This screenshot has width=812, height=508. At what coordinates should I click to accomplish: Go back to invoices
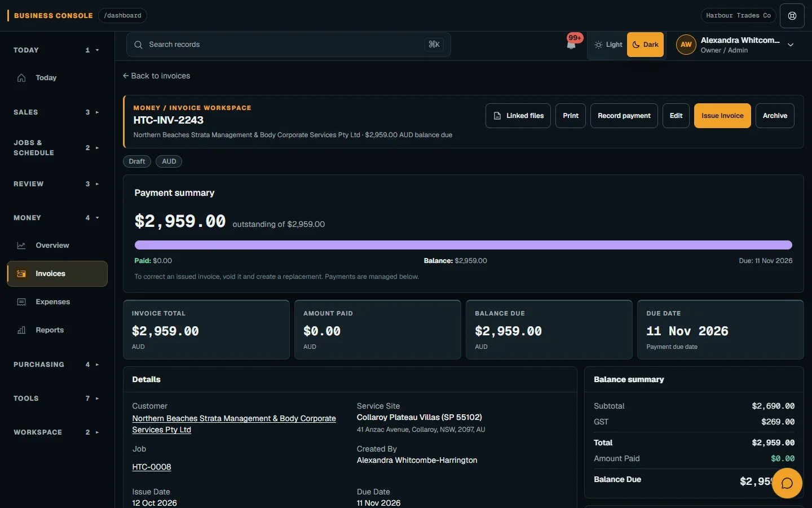click(x=157, y=76)
